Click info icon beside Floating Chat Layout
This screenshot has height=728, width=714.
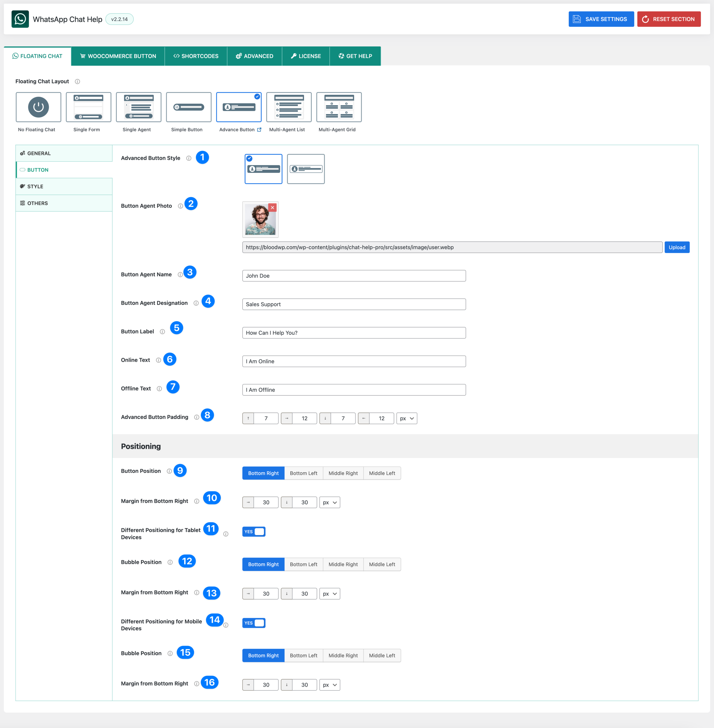click(x=77, y=81)
